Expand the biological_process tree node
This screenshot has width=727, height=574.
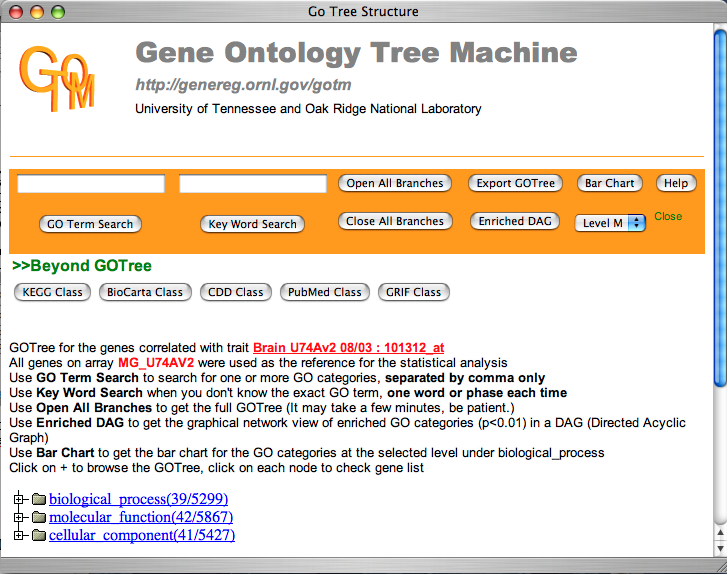(x=19, y=500)
